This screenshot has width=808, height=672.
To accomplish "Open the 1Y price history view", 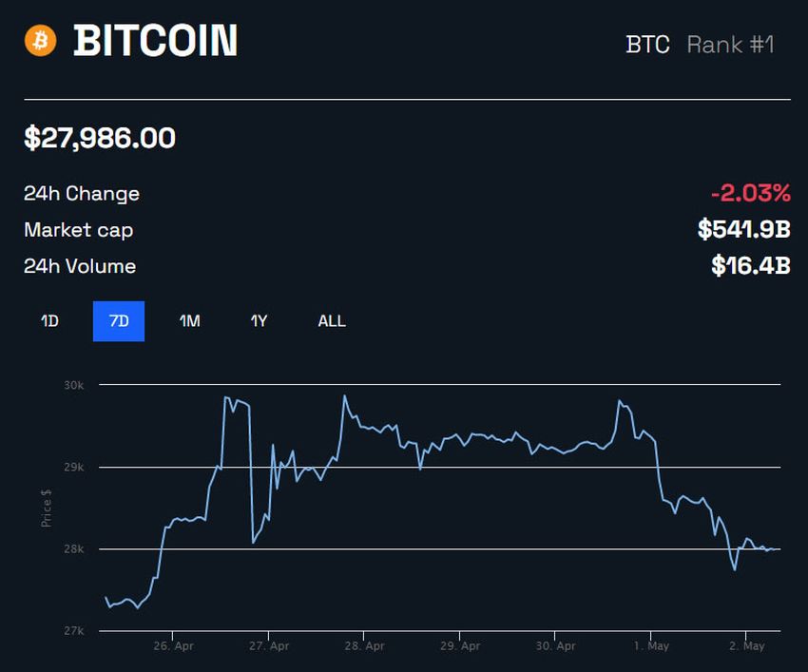I will pos(258,321).
